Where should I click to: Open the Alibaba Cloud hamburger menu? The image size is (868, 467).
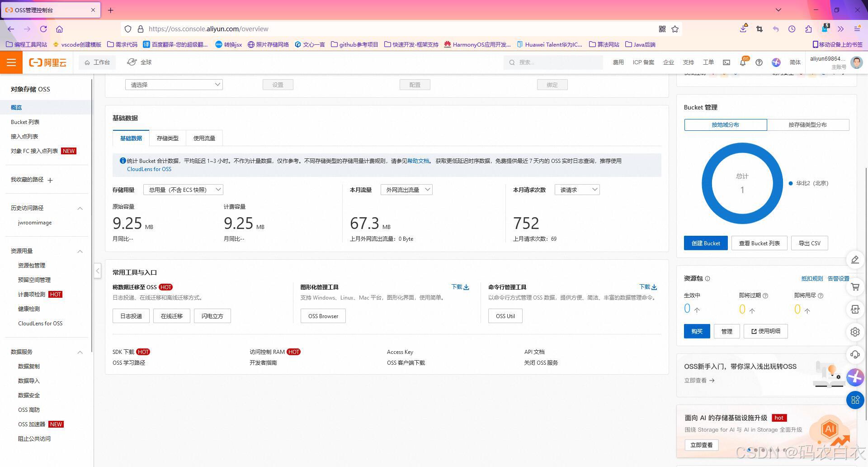[11, 62]
